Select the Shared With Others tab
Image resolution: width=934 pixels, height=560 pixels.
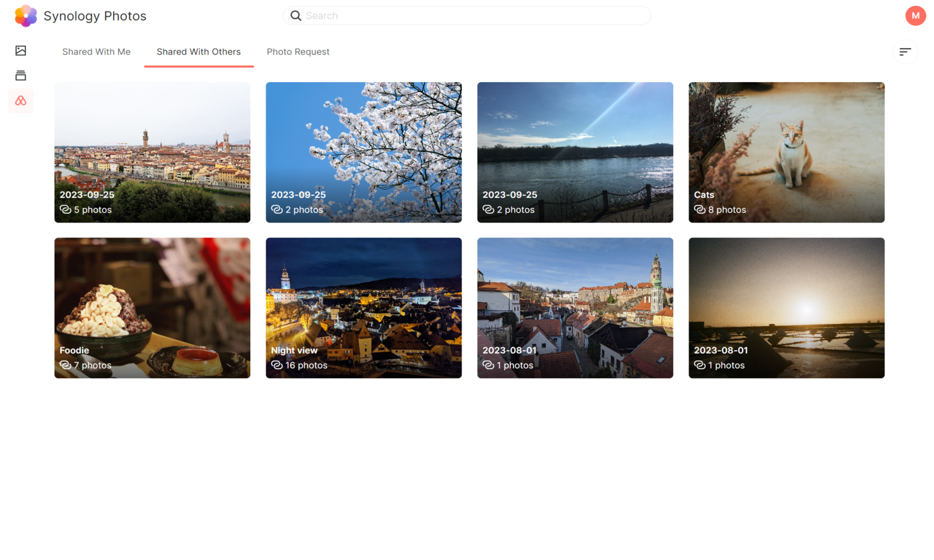199,52
